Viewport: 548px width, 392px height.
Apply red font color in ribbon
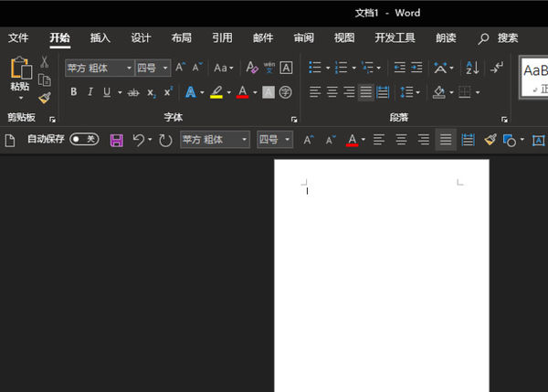[243, 92]
